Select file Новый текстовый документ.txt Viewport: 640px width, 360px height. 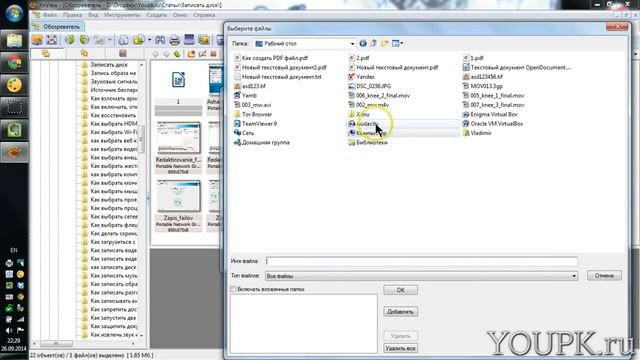tap(278, 77)
